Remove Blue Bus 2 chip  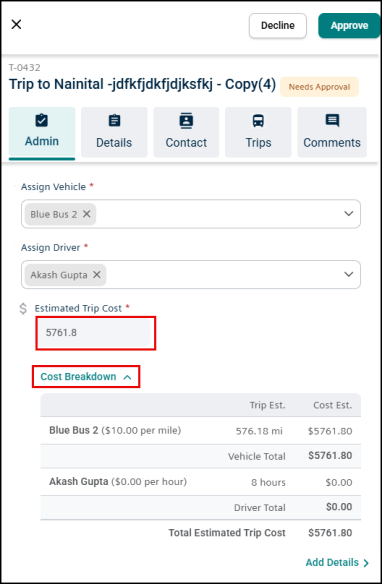pyautogui.click(x=86, y=214)
